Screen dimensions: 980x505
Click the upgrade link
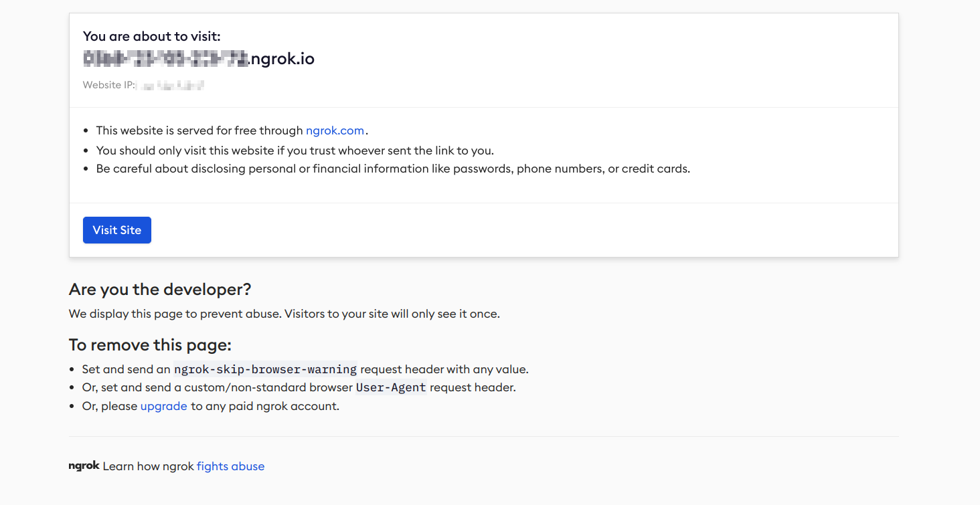click(x=163, y=406)
